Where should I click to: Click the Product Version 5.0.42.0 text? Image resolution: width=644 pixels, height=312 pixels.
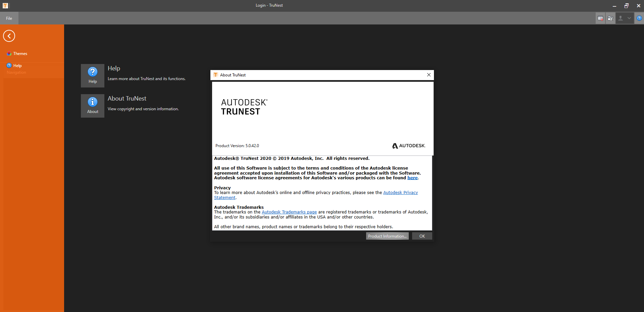click(237, 146)
